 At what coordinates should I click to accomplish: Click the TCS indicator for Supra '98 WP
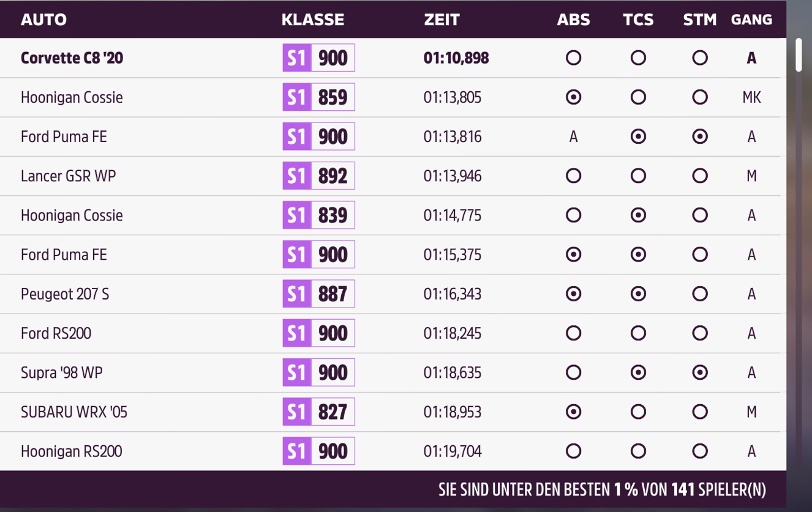[x=638, y=373]
